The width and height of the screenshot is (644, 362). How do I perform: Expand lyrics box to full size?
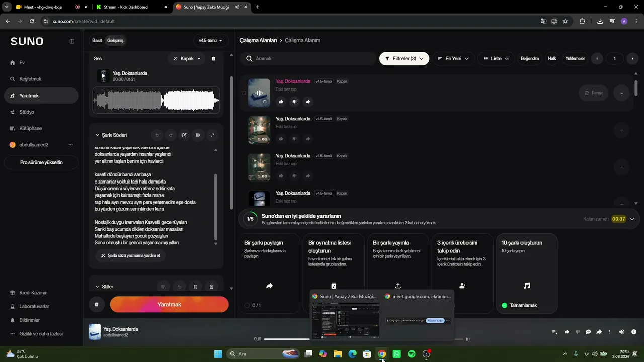tap(212, 135)
